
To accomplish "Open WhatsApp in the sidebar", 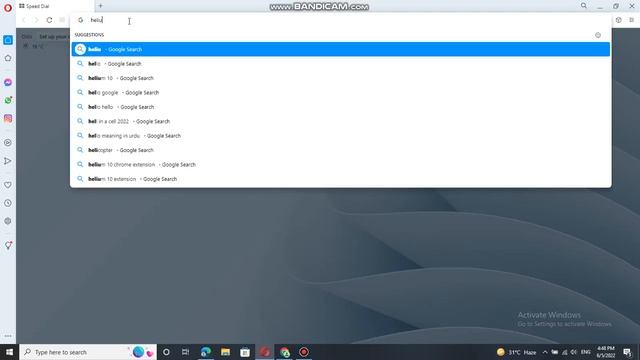I will pos(8,100).
